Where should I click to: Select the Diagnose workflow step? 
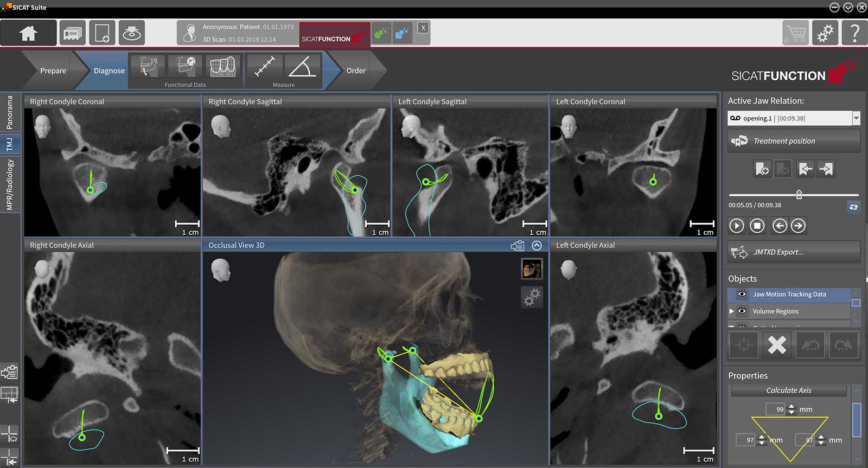point(109,70)
